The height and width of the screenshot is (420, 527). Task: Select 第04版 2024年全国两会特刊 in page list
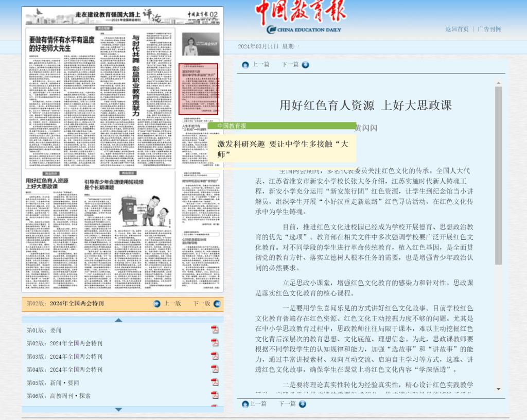[65, 370]
